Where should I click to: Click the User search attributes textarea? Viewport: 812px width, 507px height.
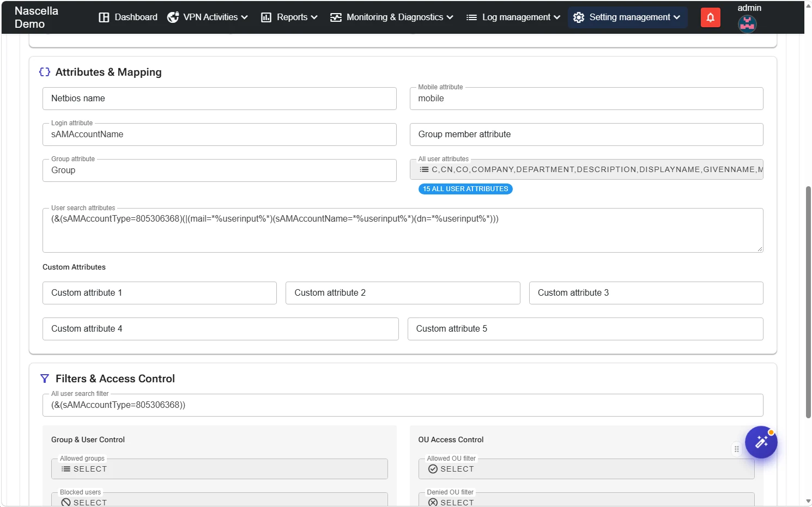(403, 230)
